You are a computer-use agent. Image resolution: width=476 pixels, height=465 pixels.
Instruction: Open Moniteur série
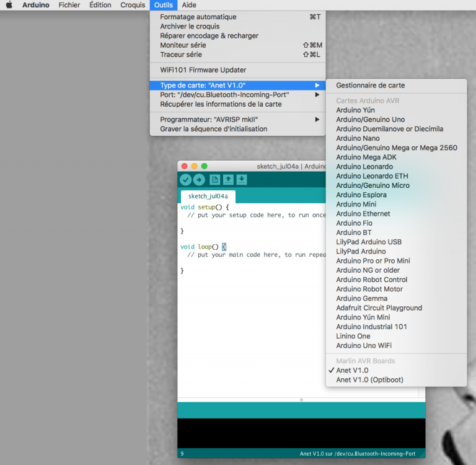238,45
